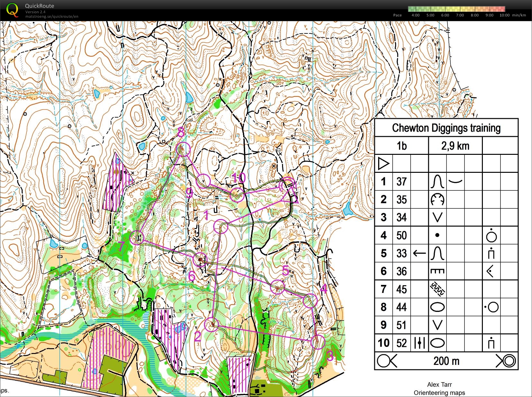Click the clearing symbol for control 8
Viewport: 532px width, 397px height.
tap(438, 307)
